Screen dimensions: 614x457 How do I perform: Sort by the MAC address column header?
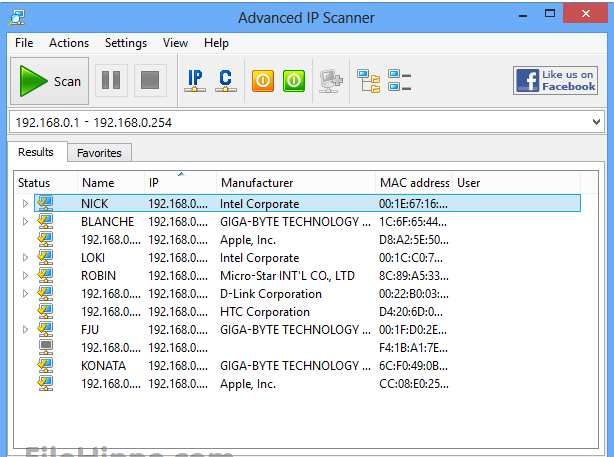[x=414, y=182]
